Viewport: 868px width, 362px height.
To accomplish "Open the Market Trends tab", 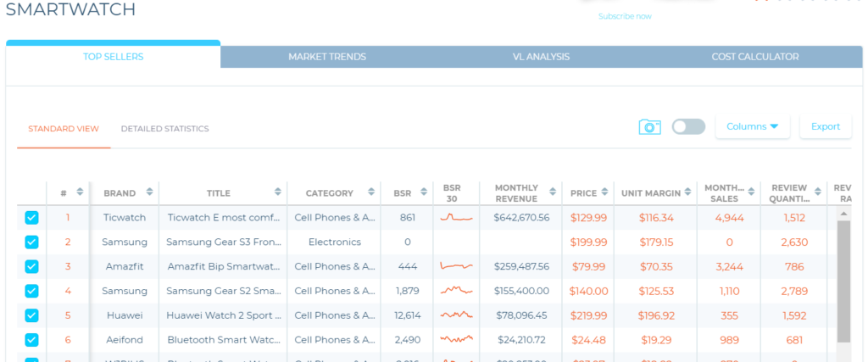I will (x=327, y=57).
